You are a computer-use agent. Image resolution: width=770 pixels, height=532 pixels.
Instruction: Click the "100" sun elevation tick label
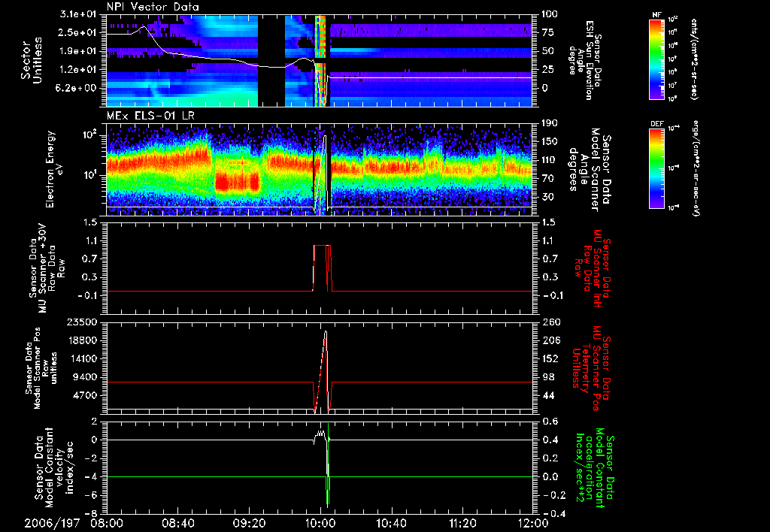[550, 14]
